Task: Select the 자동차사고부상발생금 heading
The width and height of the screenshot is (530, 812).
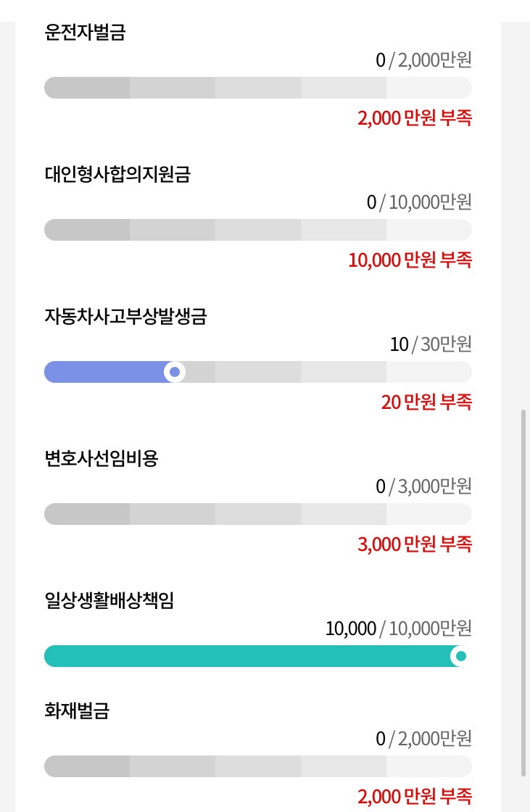Action: coord(126,316)
